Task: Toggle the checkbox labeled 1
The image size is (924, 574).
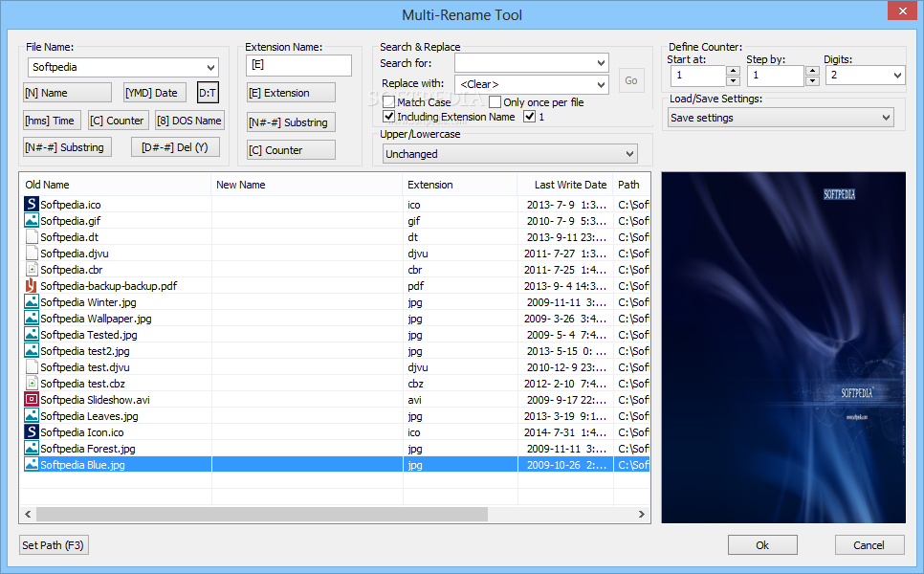Action: coord(529,117)
